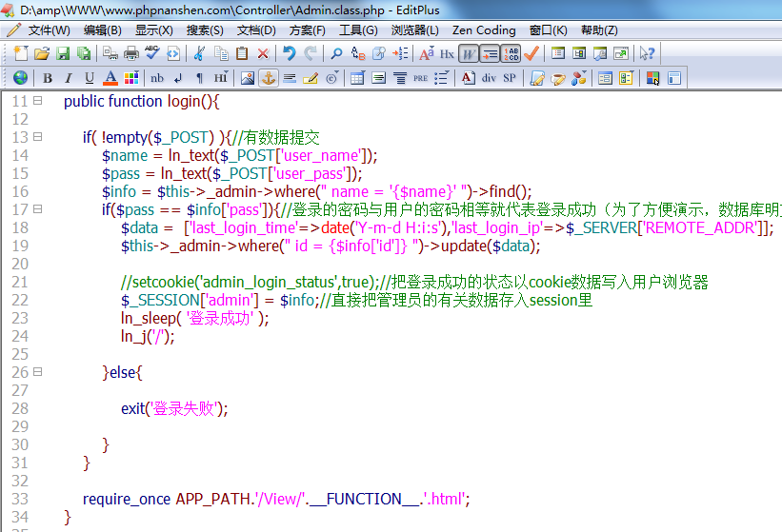The height and width of the screenshot is (532, 782).
Task: Open the objects shapes dropdown
Action: pyautogui.click(x=578, y=78)
